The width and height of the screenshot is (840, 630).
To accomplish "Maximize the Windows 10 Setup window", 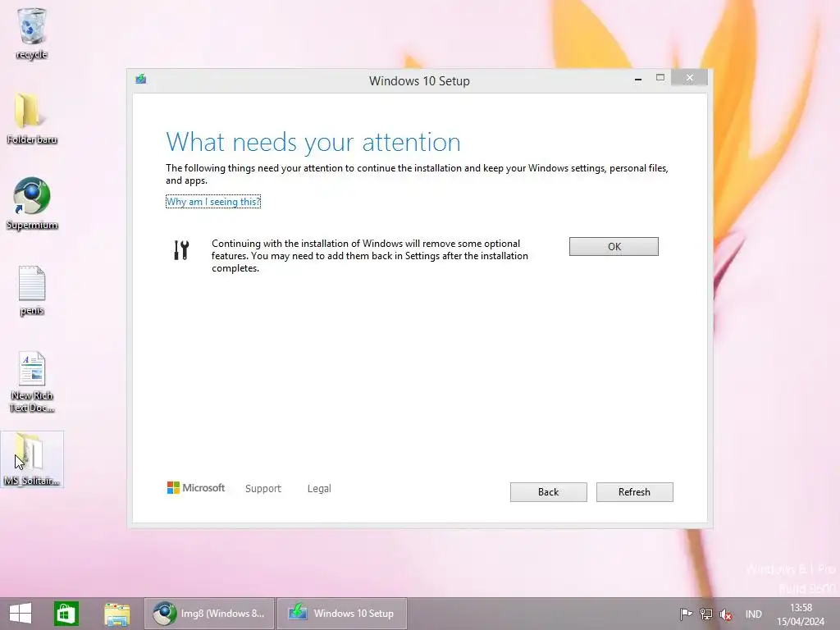I will pos(660,78).
